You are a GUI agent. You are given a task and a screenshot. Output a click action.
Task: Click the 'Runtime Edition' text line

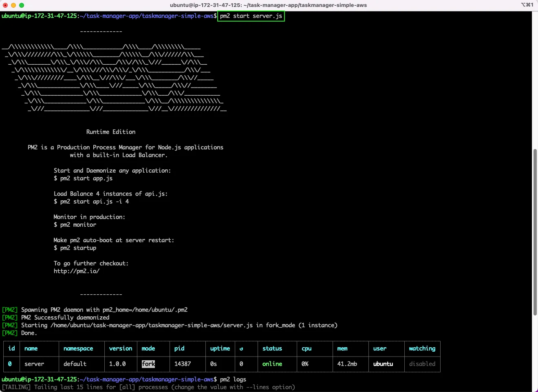pyautogui.click(x=111, y=132)
